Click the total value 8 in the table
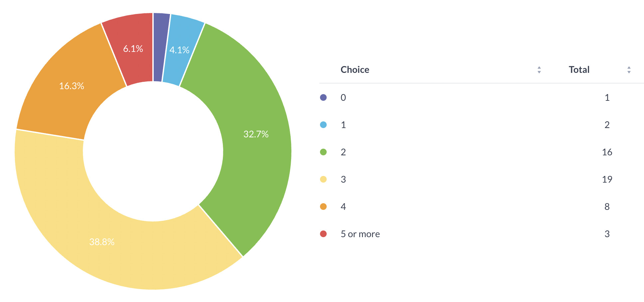The height and width of the screenshot is (302, 644). click(x=607, y=207)
